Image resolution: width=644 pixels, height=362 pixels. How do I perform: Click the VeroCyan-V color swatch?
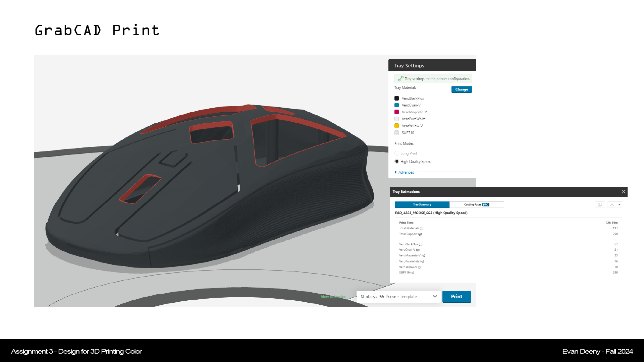396,105
